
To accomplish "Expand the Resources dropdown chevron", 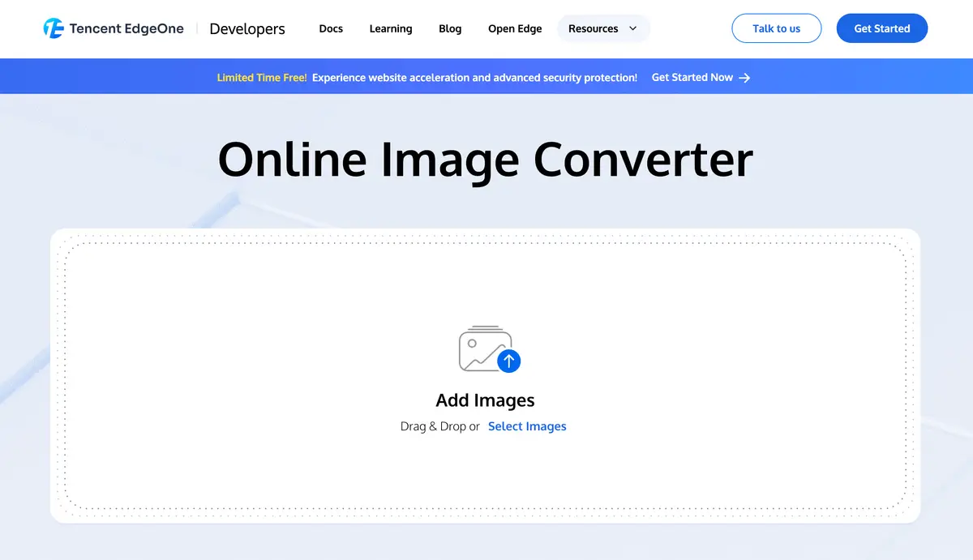I will click(x=633, y=28).
